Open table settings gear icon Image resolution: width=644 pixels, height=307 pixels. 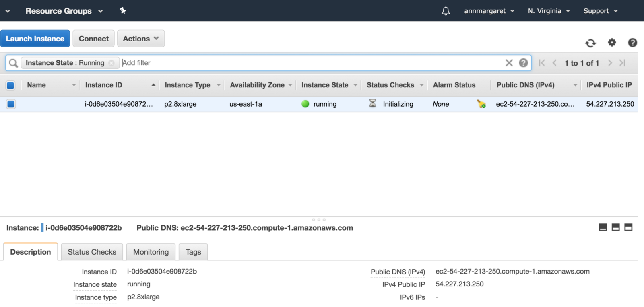612,42
